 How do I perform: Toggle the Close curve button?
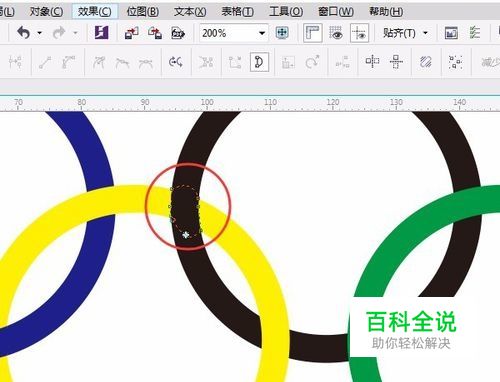[x=259, y=62]
